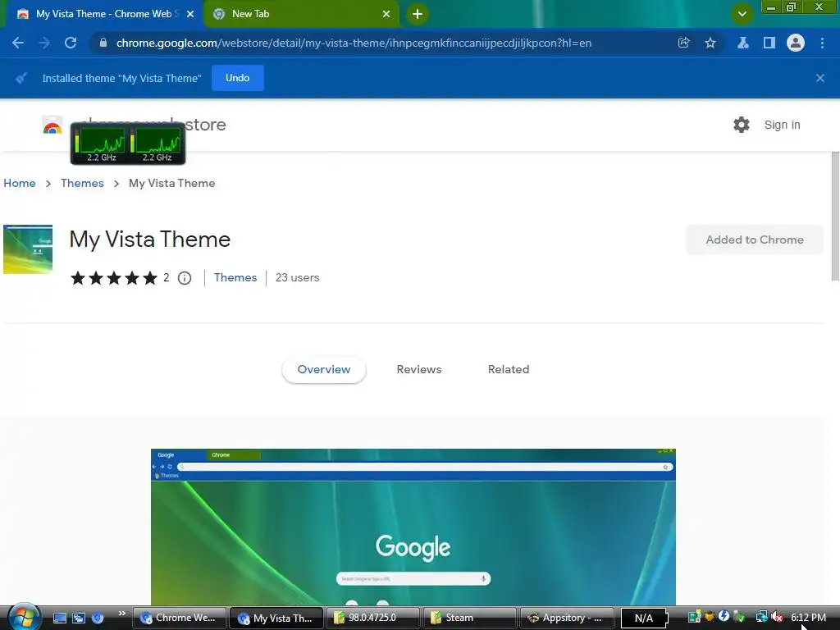Screen dimensions: 840x630
Task: Open Chrome Labs flask icon
Action: 743,43
